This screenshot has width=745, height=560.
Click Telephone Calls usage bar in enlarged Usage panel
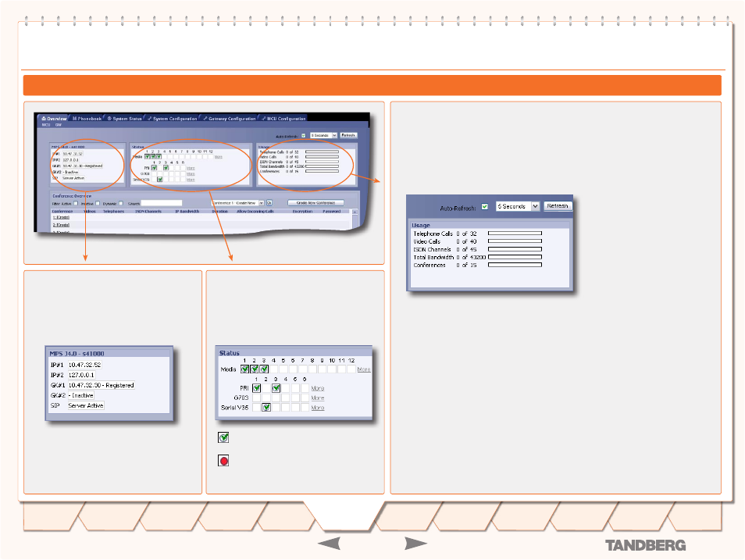pos(515,234)
